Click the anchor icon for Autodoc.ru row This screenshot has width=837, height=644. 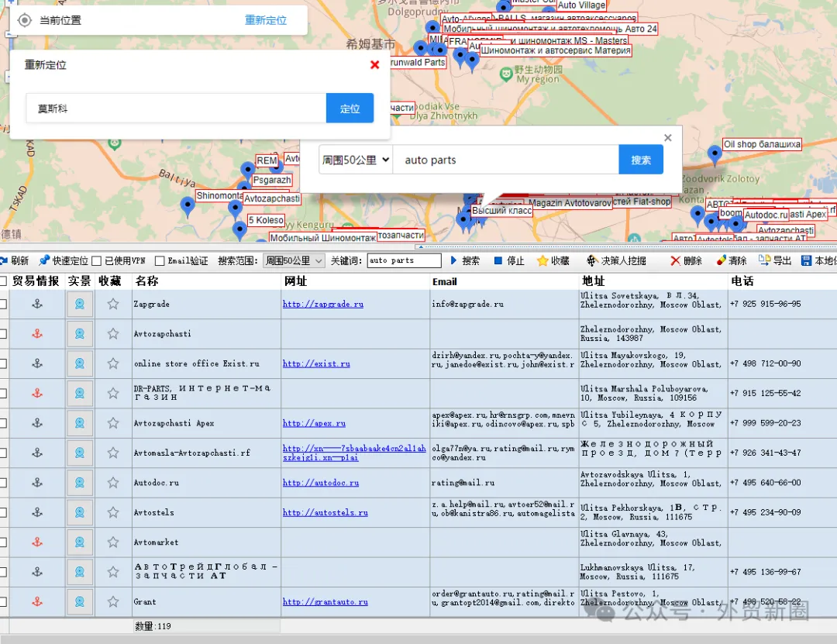click(37, 483)
